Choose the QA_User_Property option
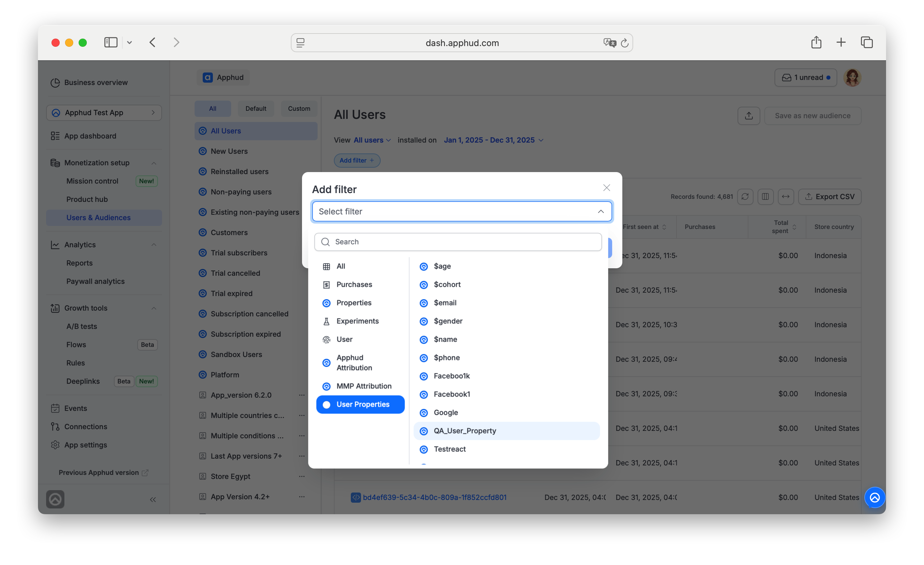Viewport: 924px width, 565px height. 506,431
